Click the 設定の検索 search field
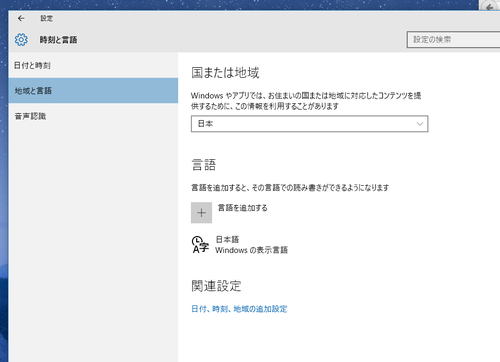The width and height of the screenshot is (500, 362). pyautogui.click(x=453, y=40)
